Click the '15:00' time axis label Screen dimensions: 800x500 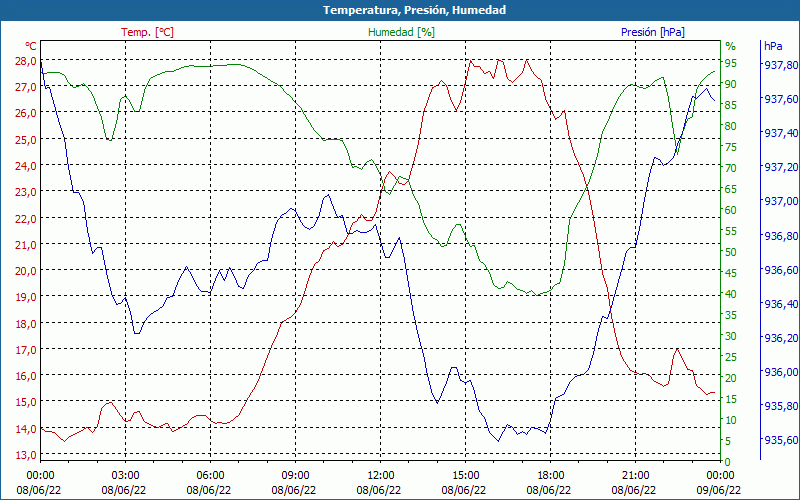(465, 476)
